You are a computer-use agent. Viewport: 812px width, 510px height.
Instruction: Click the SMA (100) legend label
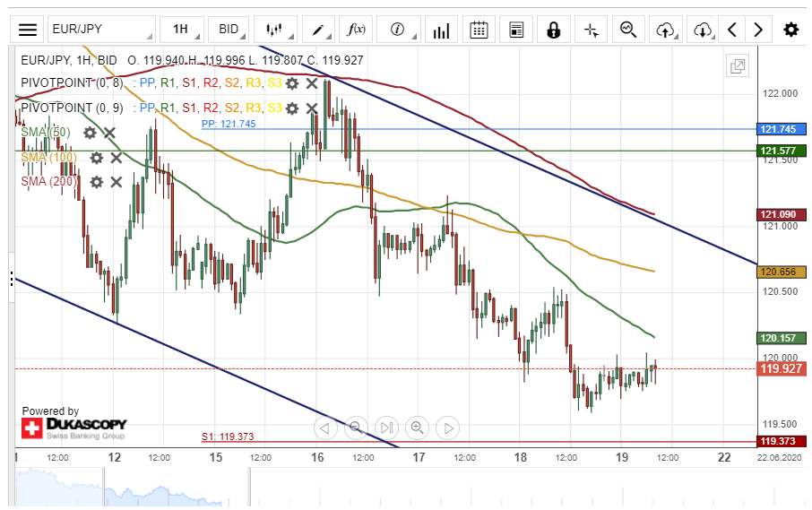click(x=48, y=158)
